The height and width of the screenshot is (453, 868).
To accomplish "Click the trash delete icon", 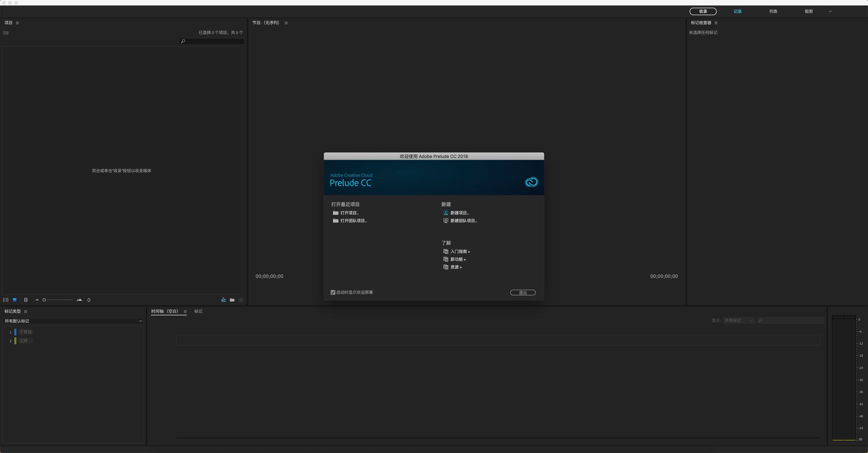I will click(241, 300).
